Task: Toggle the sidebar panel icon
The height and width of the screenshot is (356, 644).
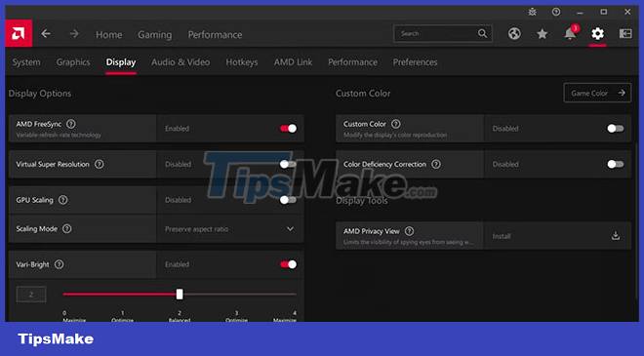Action: pyautogui.click(x=625, y=34)
